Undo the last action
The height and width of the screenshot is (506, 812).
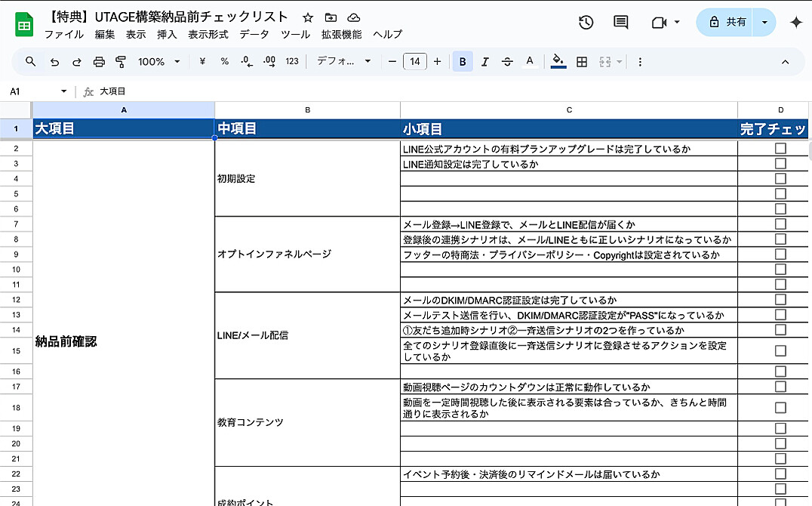tap(54, 62)
